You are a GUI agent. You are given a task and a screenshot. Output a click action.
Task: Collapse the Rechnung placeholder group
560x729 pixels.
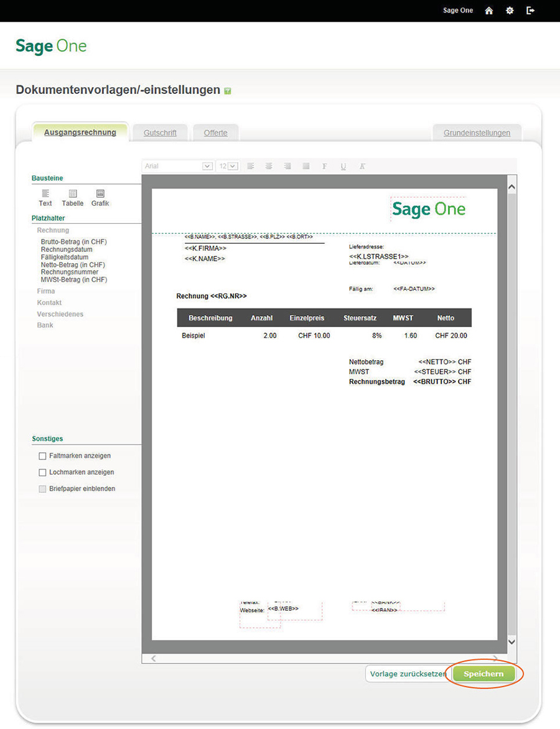pos(53,230)
